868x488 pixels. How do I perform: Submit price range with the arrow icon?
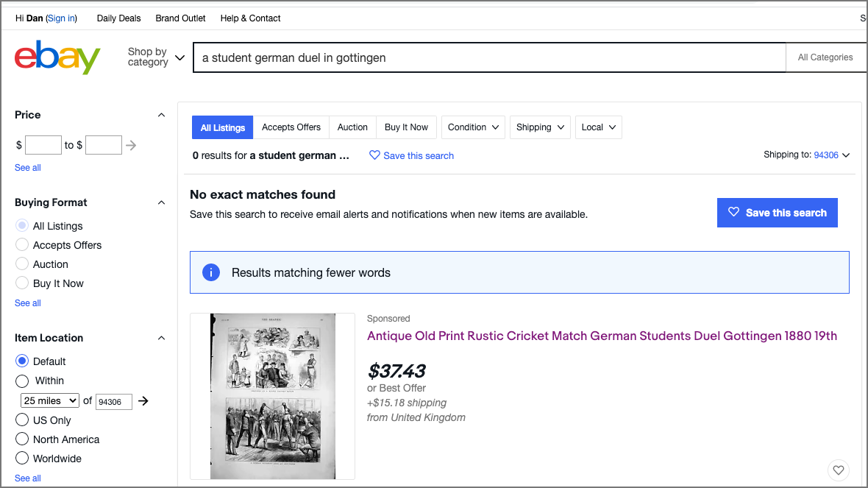tap(131, 145)
